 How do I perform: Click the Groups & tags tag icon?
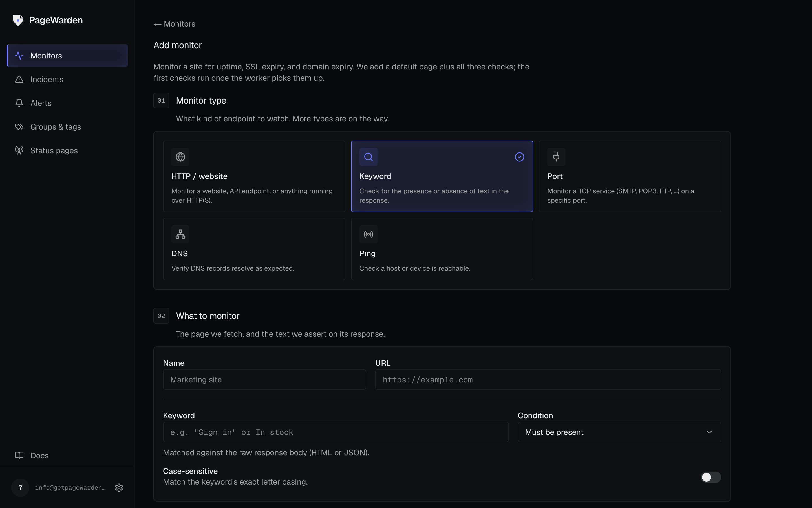click(19, 127)
